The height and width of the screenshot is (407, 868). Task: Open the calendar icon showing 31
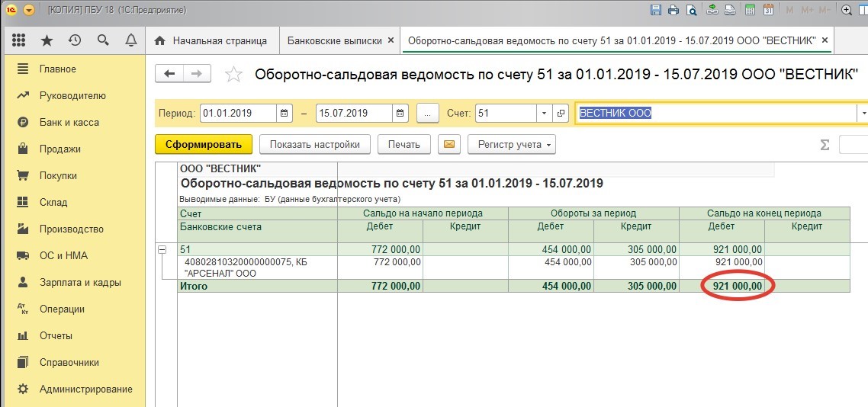click(768, 11)
